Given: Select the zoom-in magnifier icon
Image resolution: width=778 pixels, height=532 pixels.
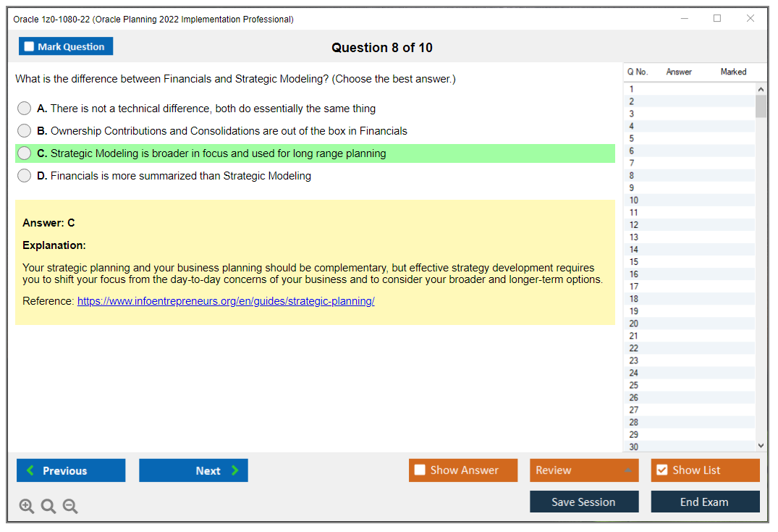Looking at the screenshot, I should click(27, 506).
